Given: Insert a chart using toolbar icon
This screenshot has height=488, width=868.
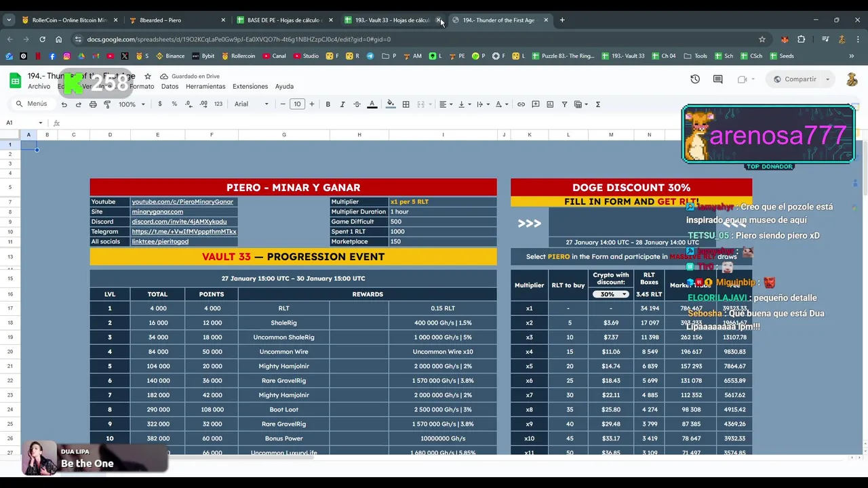Looking at the screenshot, I should [550, 104].
